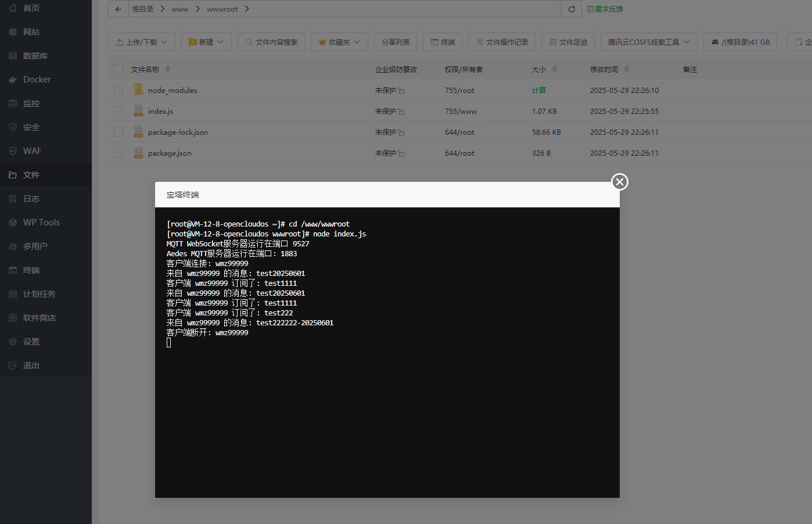Screen dimensions: 812x524
Task: Open the Docker sidebar item
Action: [x=37, y=80]
